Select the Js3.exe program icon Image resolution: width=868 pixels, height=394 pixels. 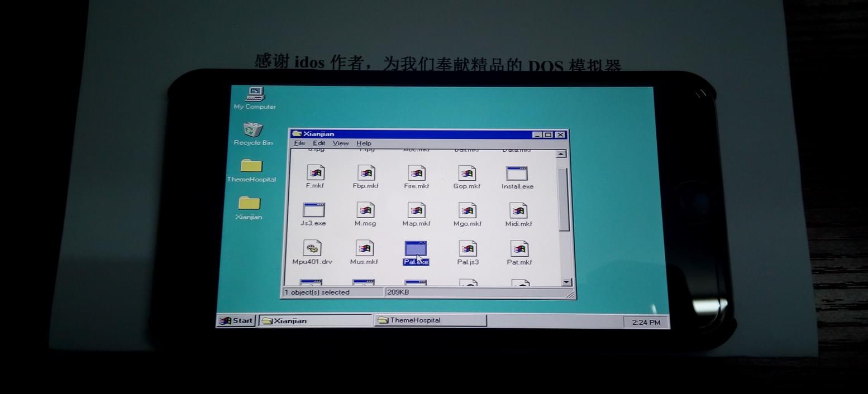coord(313,210)
